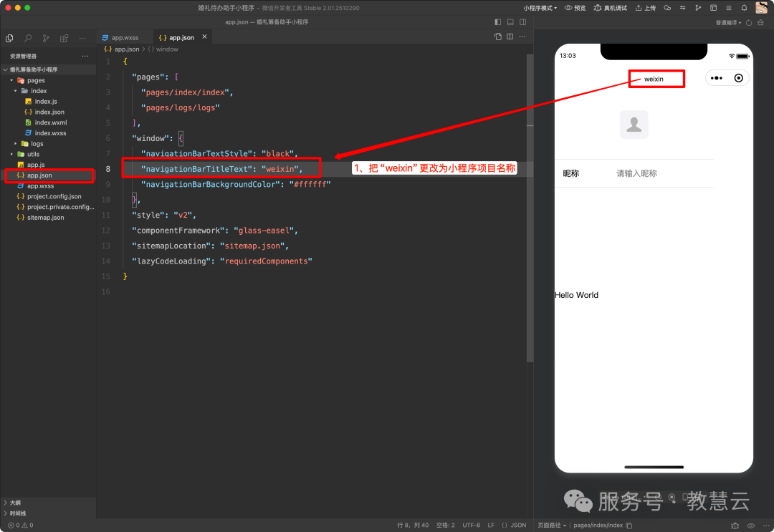Screen dimensions: 774x532
Task: Open the version branch icon in top toolbar
Action: click(x=698, y=8)
